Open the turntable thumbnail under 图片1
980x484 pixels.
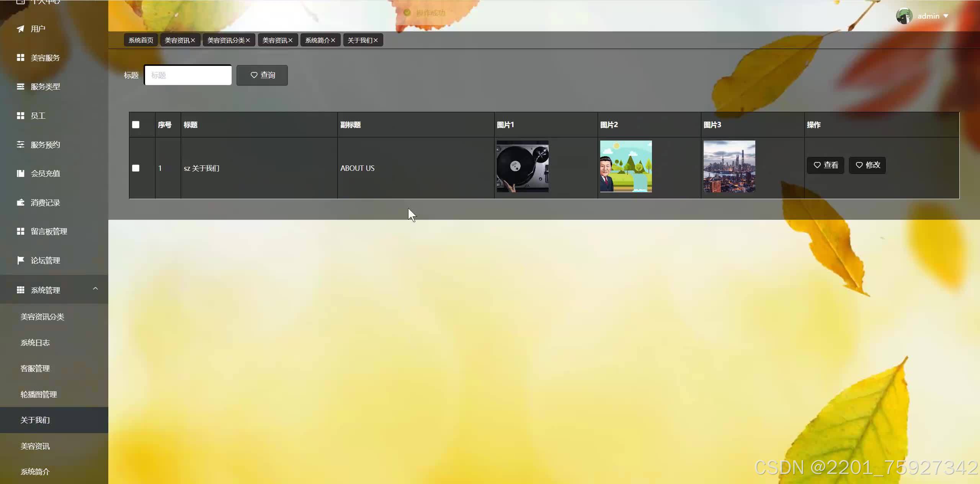(x=523, y=166)
